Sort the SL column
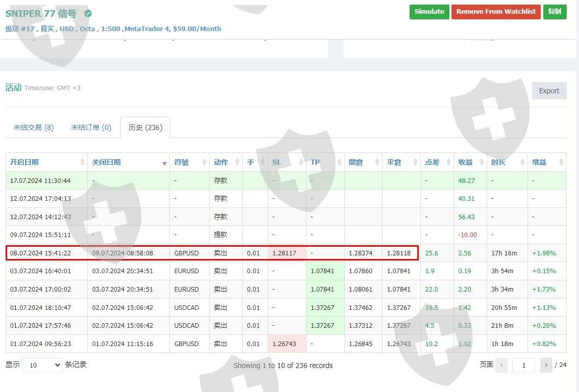The width and height of the screenshot is (579, 392). 301,162
